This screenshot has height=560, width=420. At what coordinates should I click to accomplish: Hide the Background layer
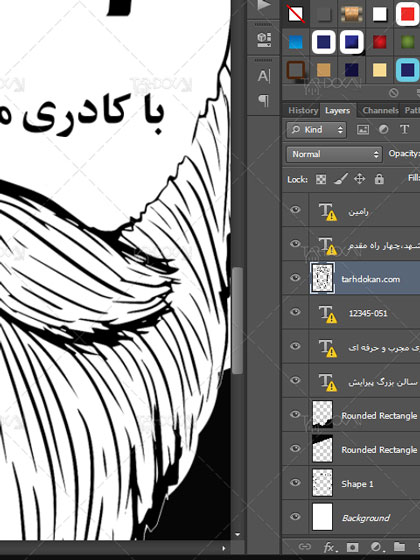(295, 517)
